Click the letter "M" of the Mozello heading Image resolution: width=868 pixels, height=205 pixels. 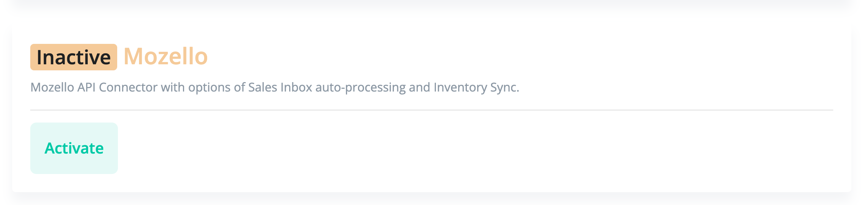click(x=133, y=57)
